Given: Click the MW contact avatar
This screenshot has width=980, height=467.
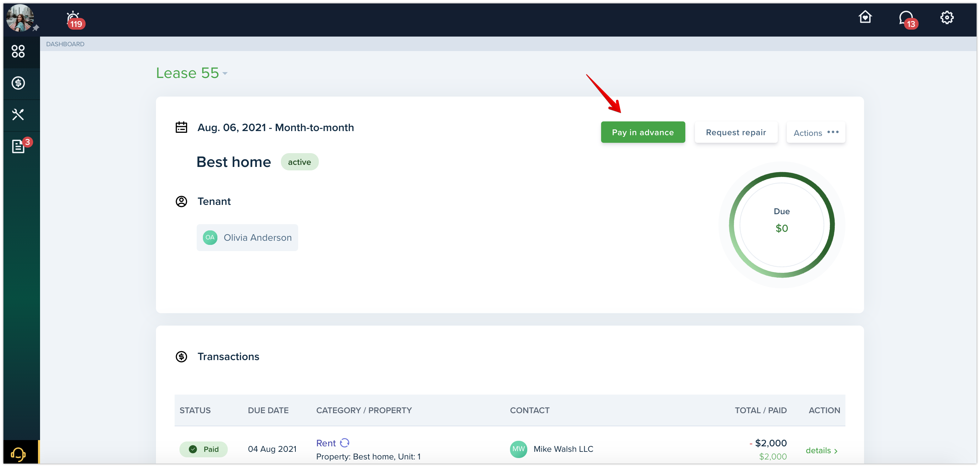Looking at the screenshot, I should 518,449.
